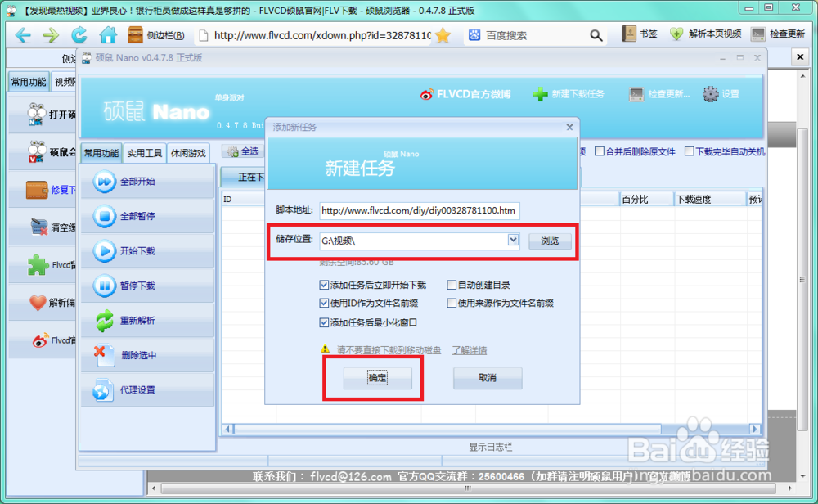Uncheck 使用ID作为文件名前缀
Viewport: 818px width, 504px height.
tap(324, 303)
